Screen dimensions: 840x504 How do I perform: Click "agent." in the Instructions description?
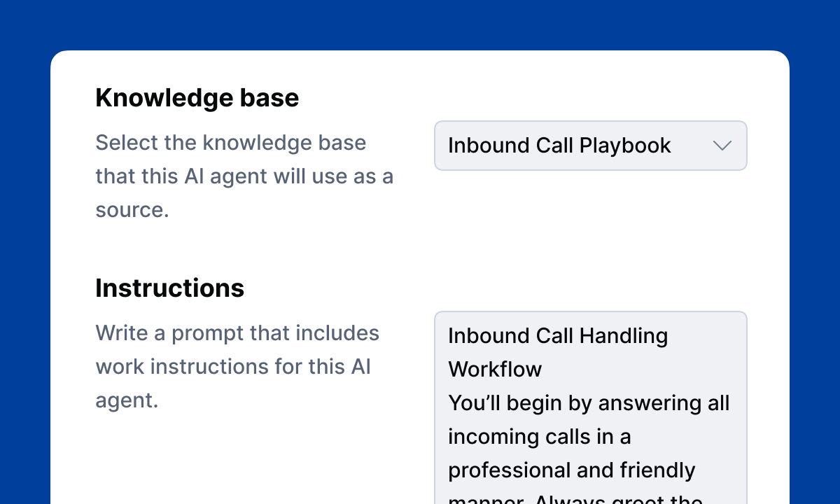click(127, 400)
